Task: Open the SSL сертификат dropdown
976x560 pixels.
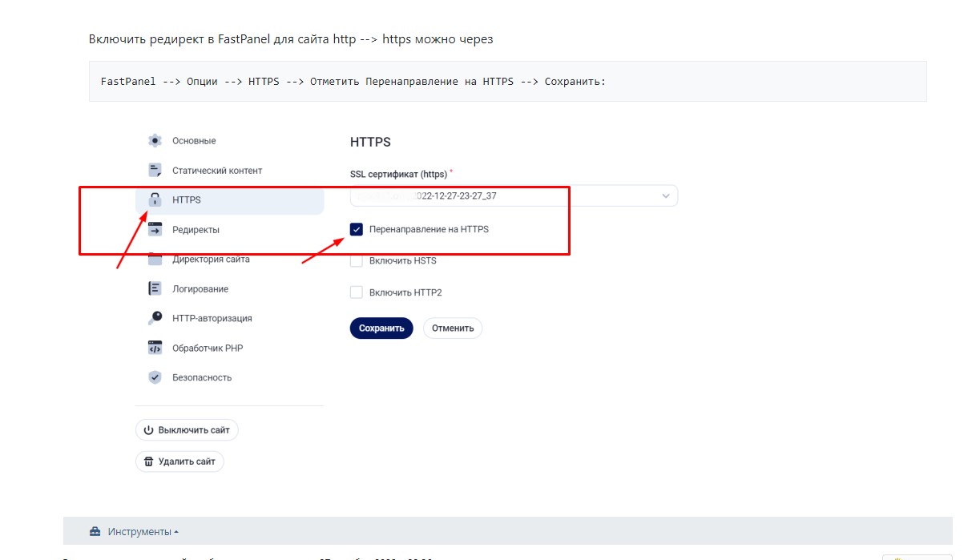Action: (x=514, y=195)
